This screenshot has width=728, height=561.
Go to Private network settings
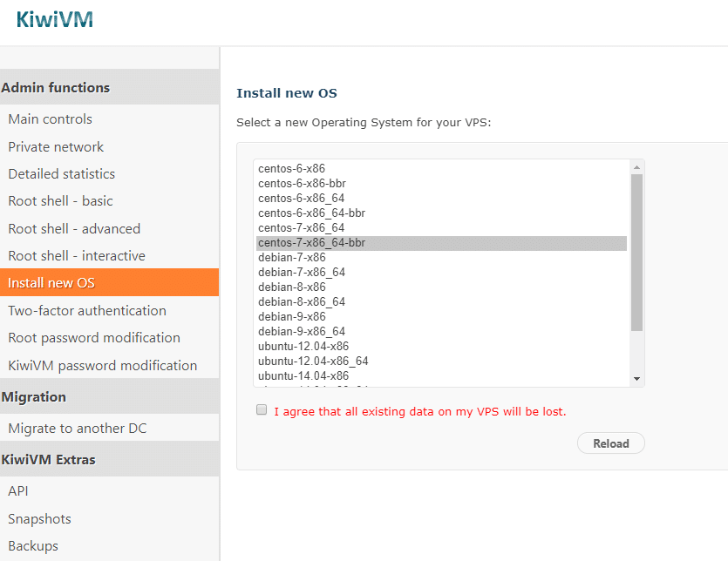point(56,147)
